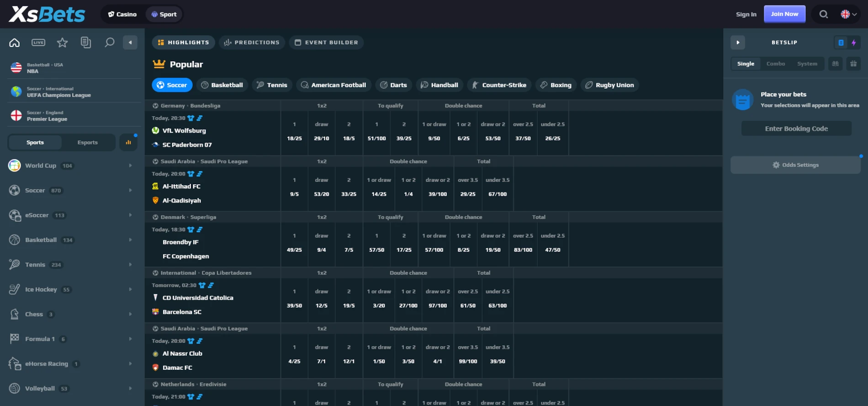The height and width of the screenshot is (406, 868).
Task: Pick Wolfsburg win odds 18/25
Action: pyautogui.click(x=294, y=138)
